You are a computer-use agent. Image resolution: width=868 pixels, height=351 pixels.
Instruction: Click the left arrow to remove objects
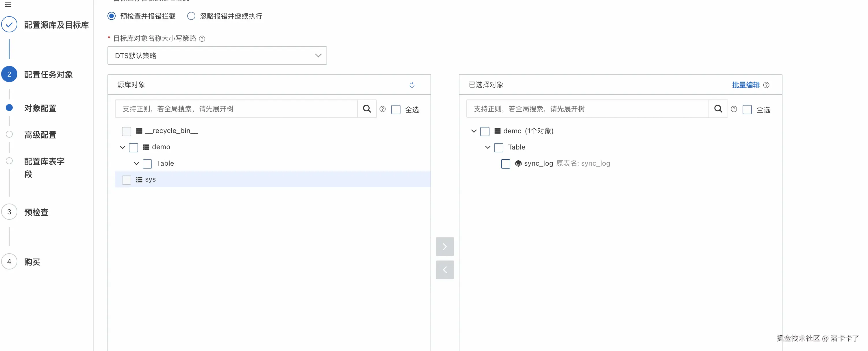tap(444, 270)
